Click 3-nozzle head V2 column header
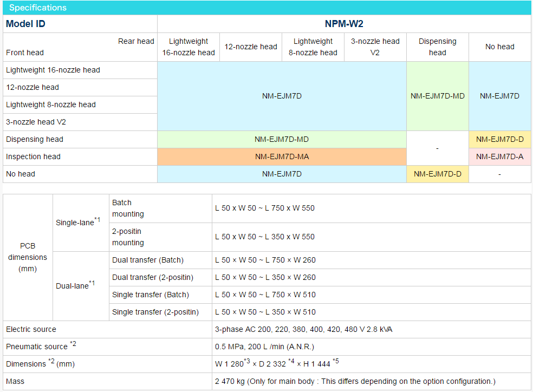This screenshot has width=533, height=392. pyautogui.click(x=375, y=47)
